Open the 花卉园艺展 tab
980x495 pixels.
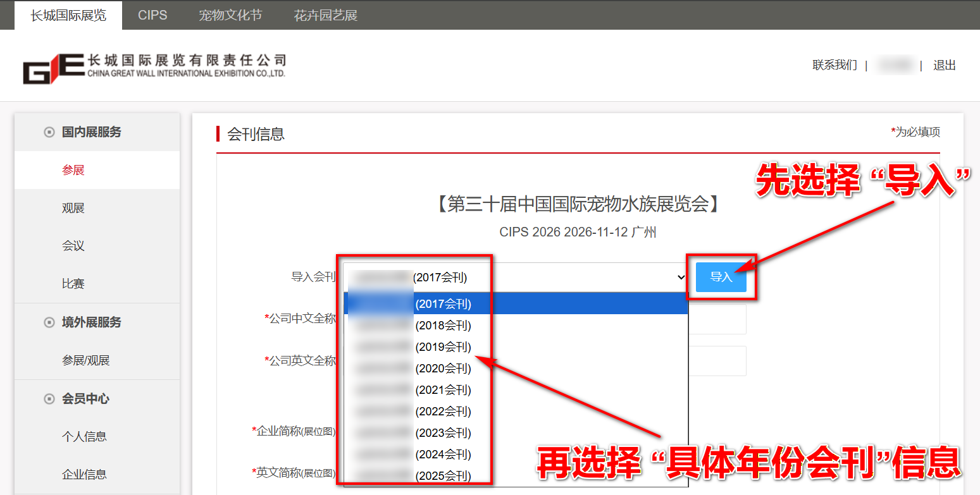[326, 15]
